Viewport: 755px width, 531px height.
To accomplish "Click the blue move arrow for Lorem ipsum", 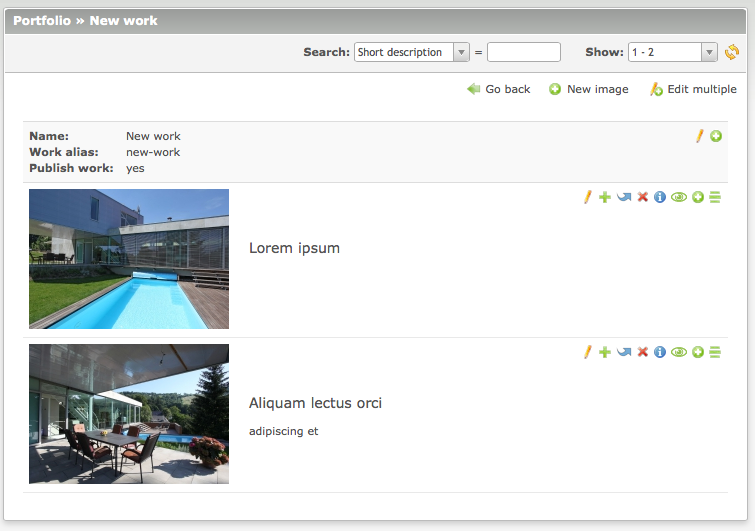I will [x=624, y=198].
